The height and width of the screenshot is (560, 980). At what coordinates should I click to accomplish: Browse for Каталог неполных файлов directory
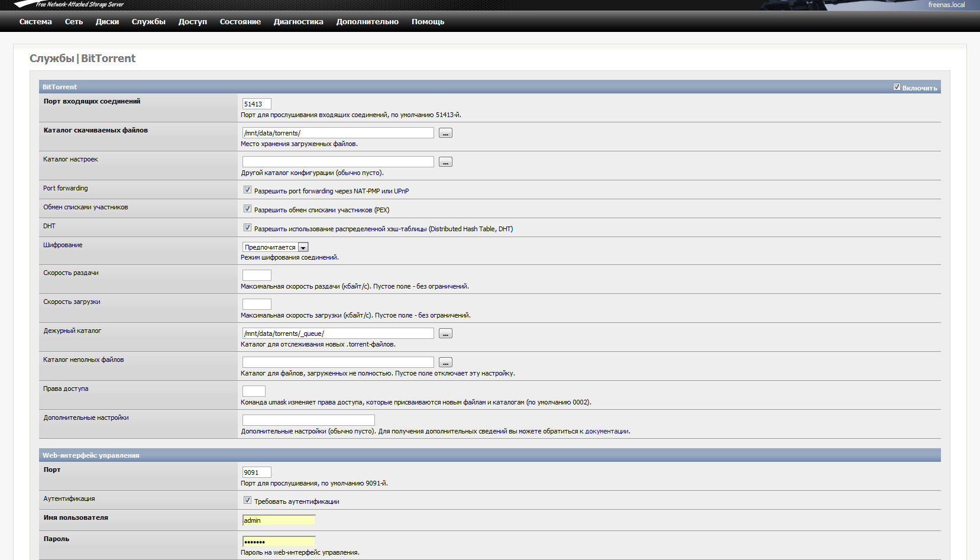point(445,362)
